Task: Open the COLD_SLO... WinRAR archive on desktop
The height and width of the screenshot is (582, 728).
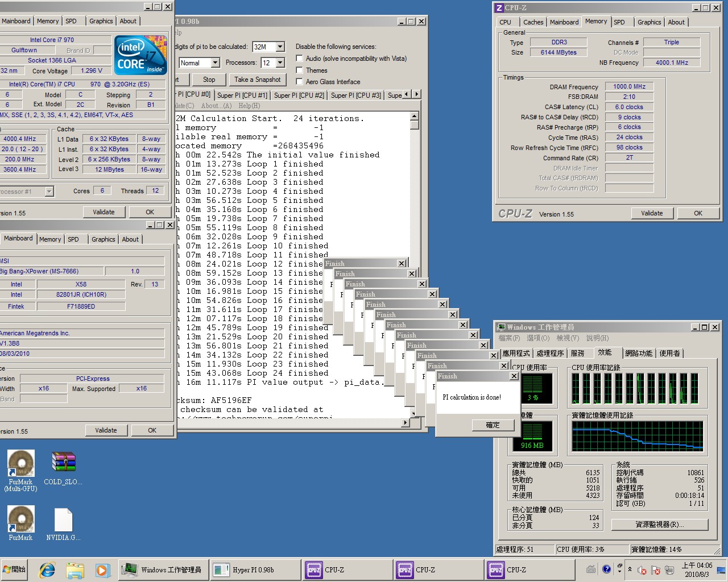Action: pos(63,469)
